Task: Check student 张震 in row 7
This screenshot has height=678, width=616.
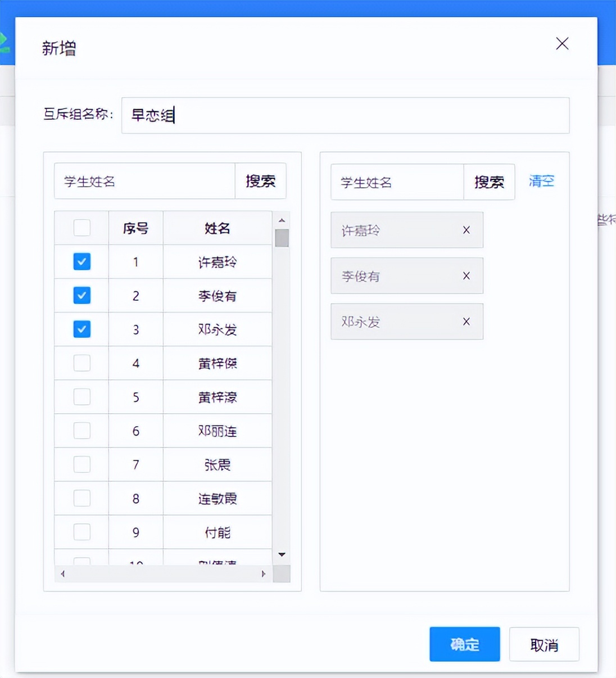Action: (x=81, y=464)
